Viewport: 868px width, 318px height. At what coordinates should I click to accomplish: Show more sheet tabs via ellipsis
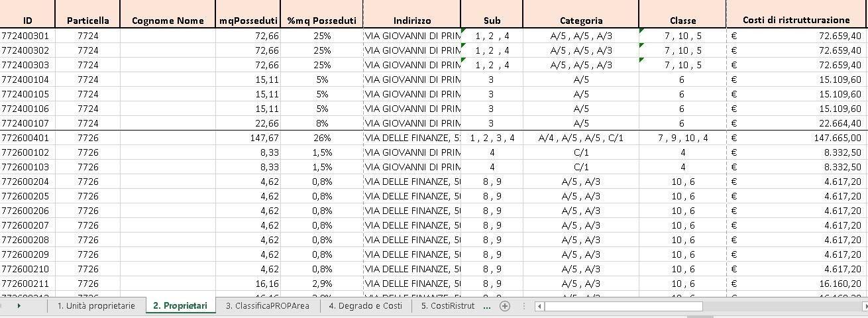(x=487, y=306)
